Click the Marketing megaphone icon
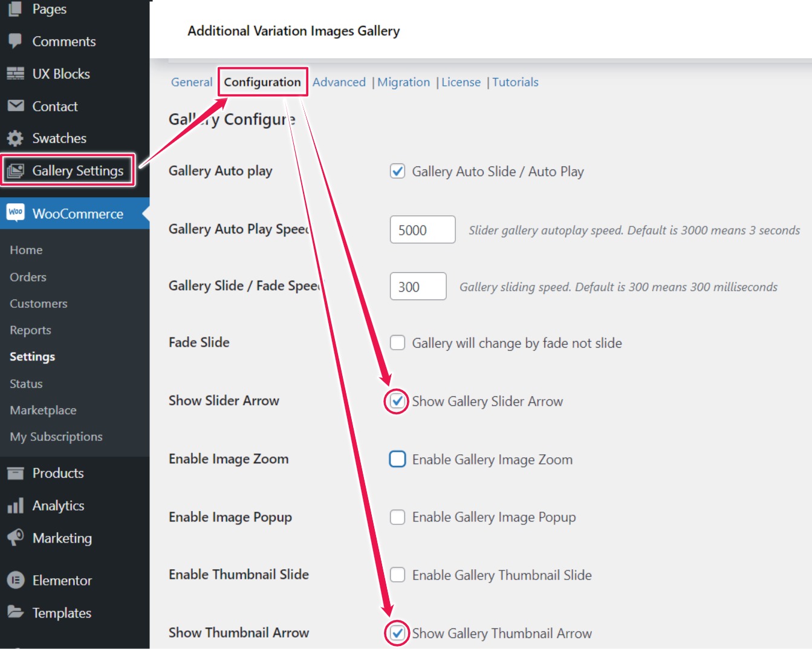The height and width of the screenshot is (649, 812). (x=15, y=537)
